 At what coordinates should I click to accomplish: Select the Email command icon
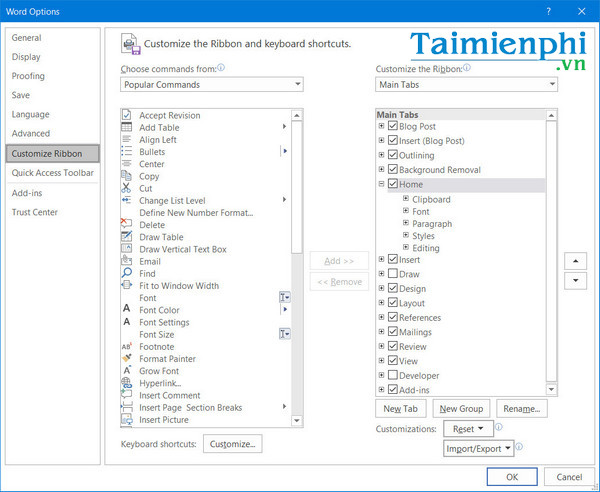click(x=127, y=261)
